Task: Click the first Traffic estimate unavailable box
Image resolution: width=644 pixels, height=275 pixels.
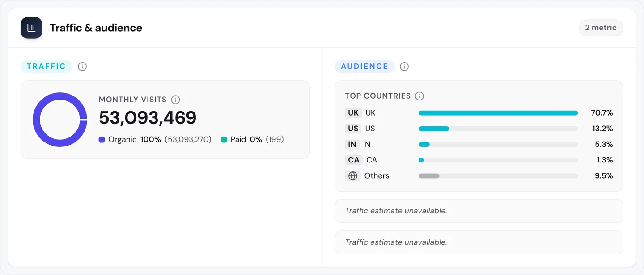Action: 479,211
